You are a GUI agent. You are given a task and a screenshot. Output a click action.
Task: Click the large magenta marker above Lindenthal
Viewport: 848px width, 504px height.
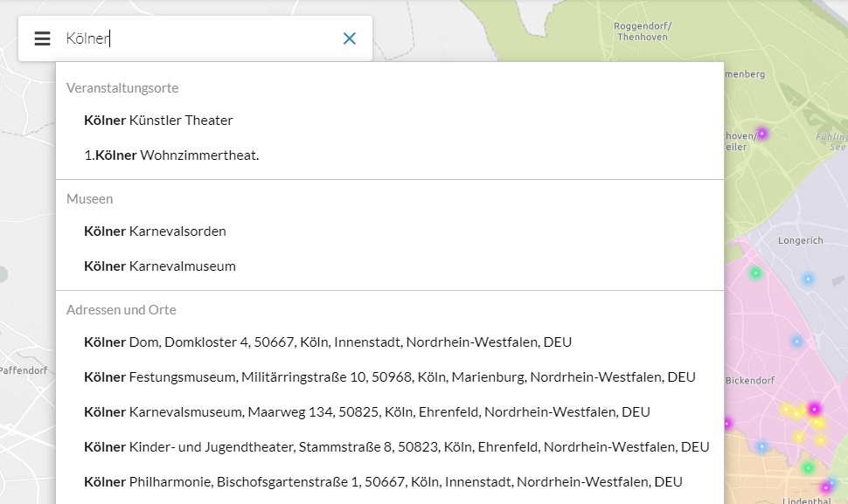[x=814, y=410]
